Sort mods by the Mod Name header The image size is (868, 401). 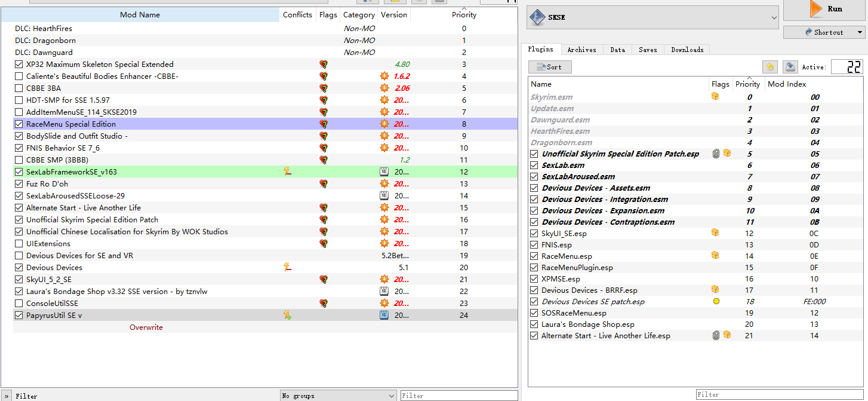(140, 15)
